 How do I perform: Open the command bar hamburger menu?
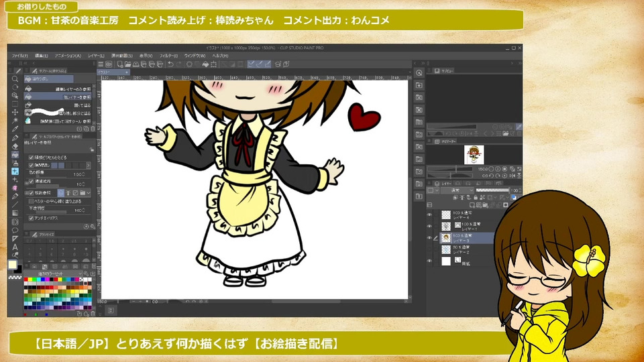[101, 64]
